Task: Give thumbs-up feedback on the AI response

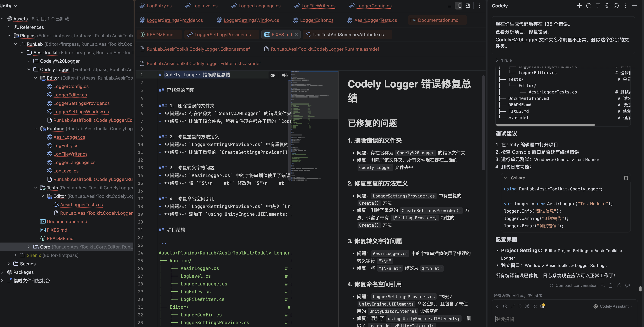Action: 619,285
